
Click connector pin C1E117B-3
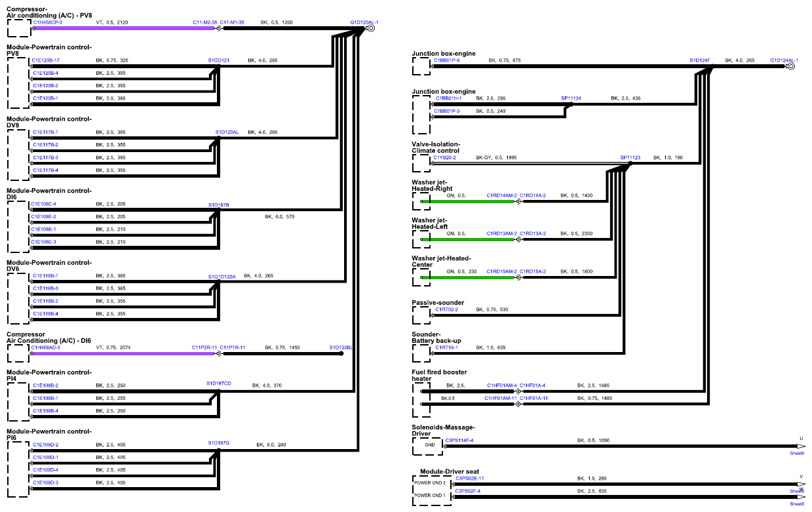click(47, 157)
